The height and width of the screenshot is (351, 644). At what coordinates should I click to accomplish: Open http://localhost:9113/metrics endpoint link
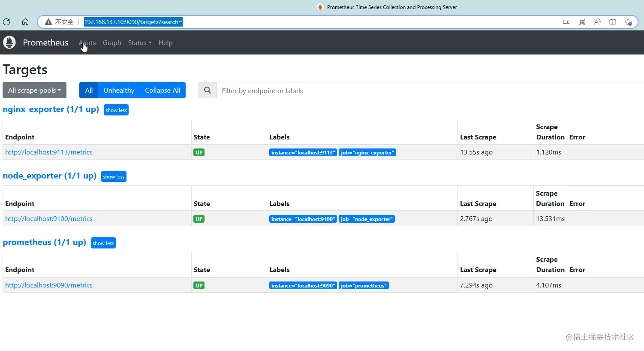click(x=49, y=152)
